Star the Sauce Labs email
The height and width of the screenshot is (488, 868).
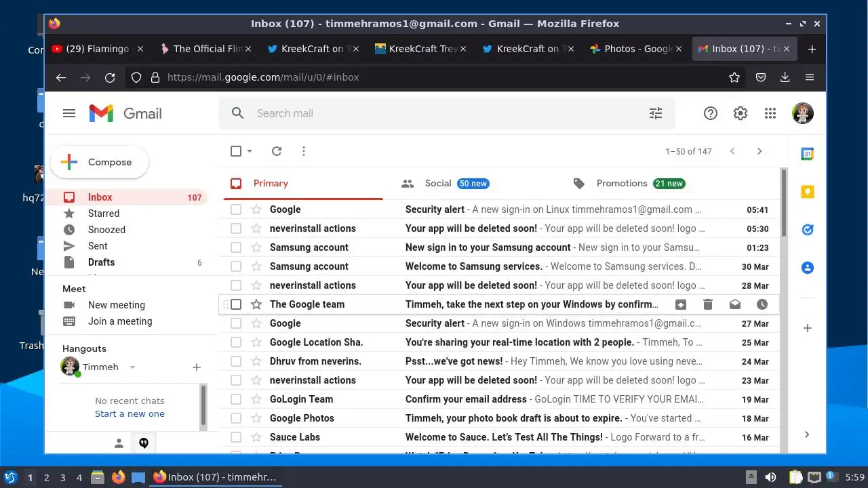pos(256,437)
